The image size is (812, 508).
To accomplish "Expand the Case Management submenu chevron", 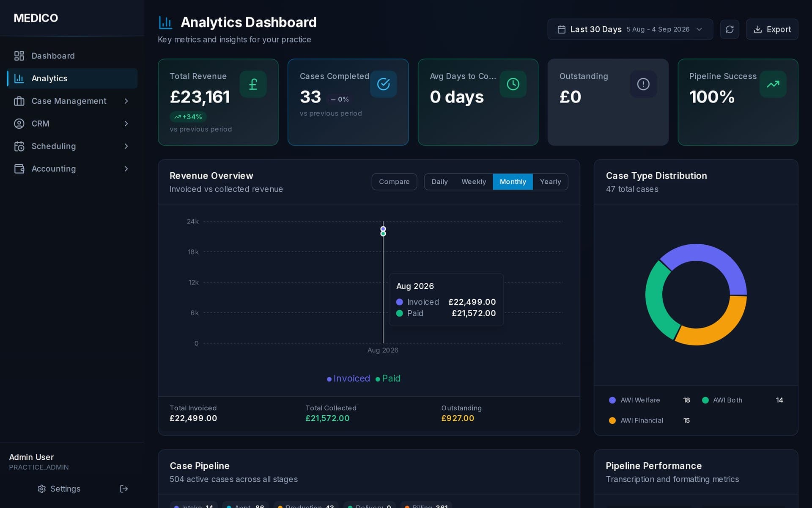I will [126, 101].
